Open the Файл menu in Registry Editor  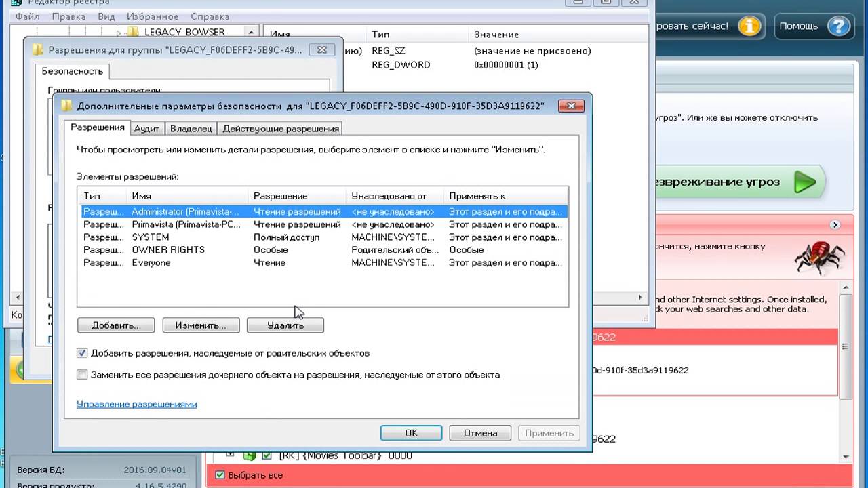pyautogui.click(x=27, y=16)
